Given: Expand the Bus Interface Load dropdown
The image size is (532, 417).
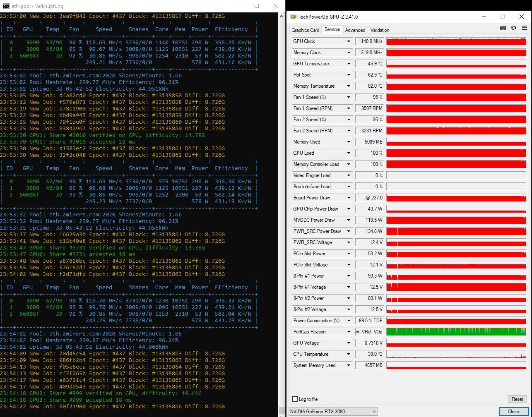Looking at the screenshot, I should 349,187.
